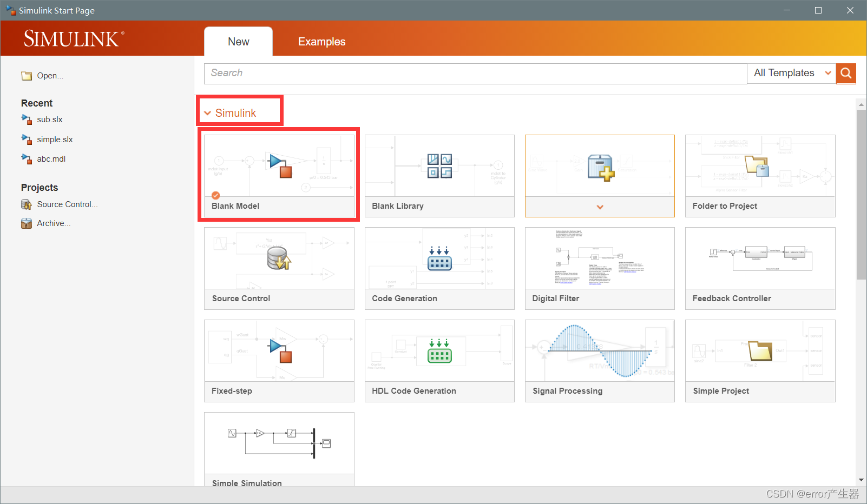This screenshot has width=867, height=504.
Task: Open the Simple Simulation template thumbnail
Action: [279, 443]
